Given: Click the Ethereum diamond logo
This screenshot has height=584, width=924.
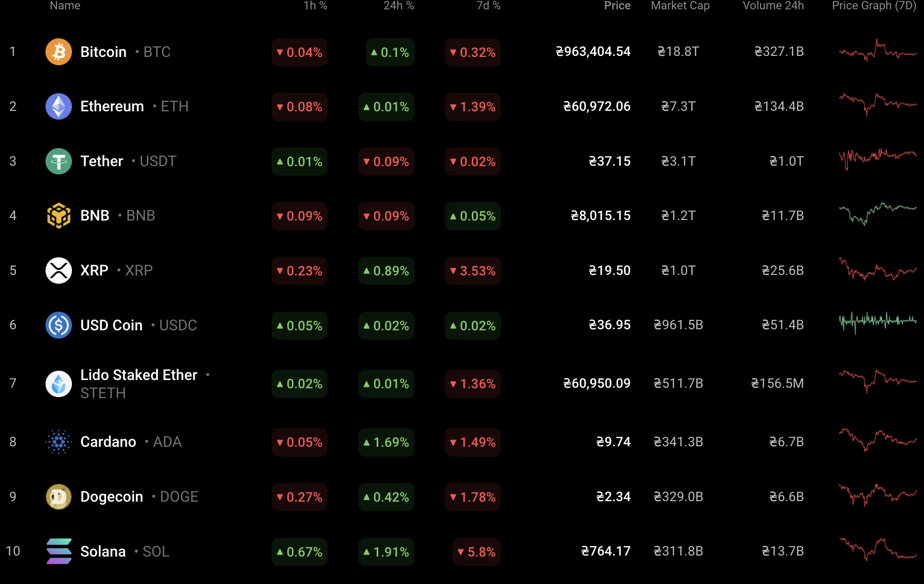Looking at the screenshot, I should [58, 106].
